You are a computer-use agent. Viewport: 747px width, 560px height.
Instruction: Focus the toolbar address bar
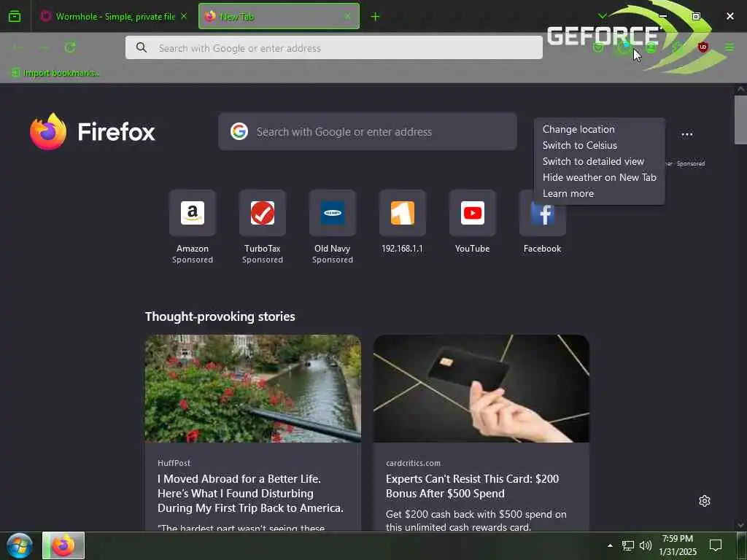click(334, 47)
